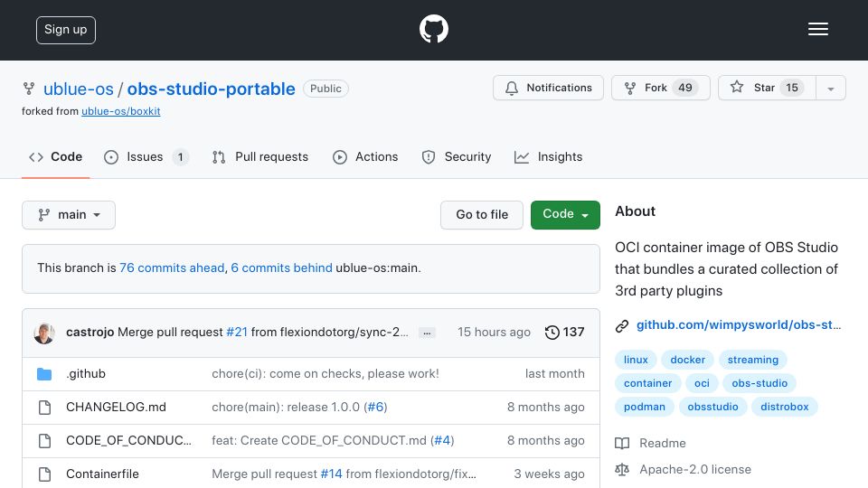
Task: Open the Pull requests tab
Action: (x=259, y=157)
